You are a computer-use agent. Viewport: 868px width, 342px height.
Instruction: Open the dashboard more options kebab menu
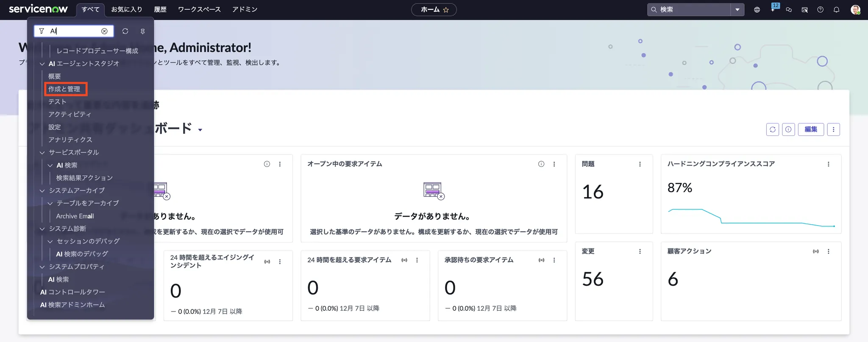(x=833, y=130)
